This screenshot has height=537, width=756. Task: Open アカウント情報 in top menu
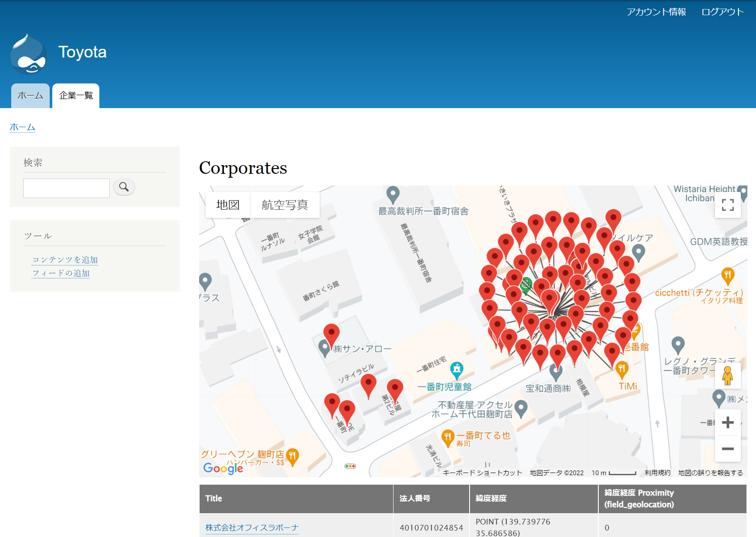656,12
